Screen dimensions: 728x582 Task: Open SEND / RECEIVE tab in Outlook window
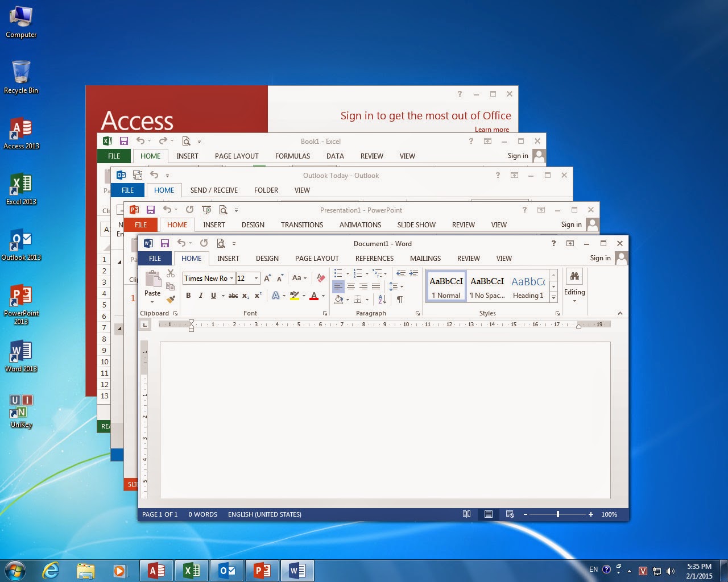pyautogui.click(x=214, y=190)
